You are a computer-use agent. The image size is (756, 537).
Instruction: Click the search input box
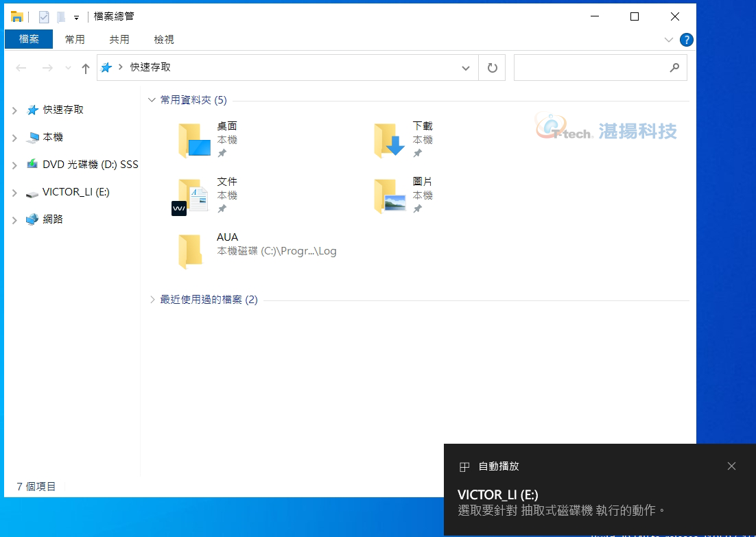[590, 68]
